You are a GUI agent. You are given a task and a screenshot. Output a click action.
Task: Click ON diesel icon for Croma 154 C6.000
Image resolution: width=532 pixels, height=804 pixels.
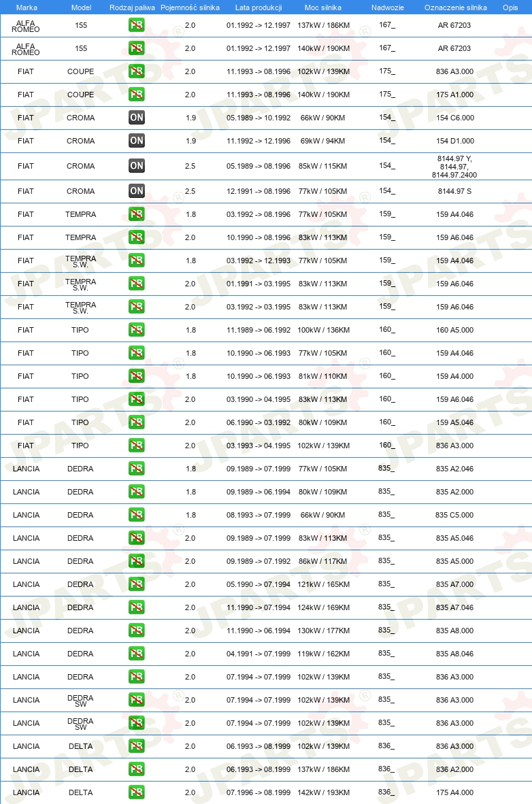click(x=137, y=118)
